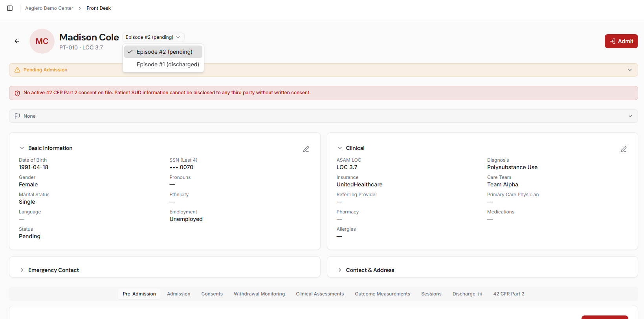Click the flag icon beside None
The width and height of the screenshot is (644, 319).
pos(17,116)
